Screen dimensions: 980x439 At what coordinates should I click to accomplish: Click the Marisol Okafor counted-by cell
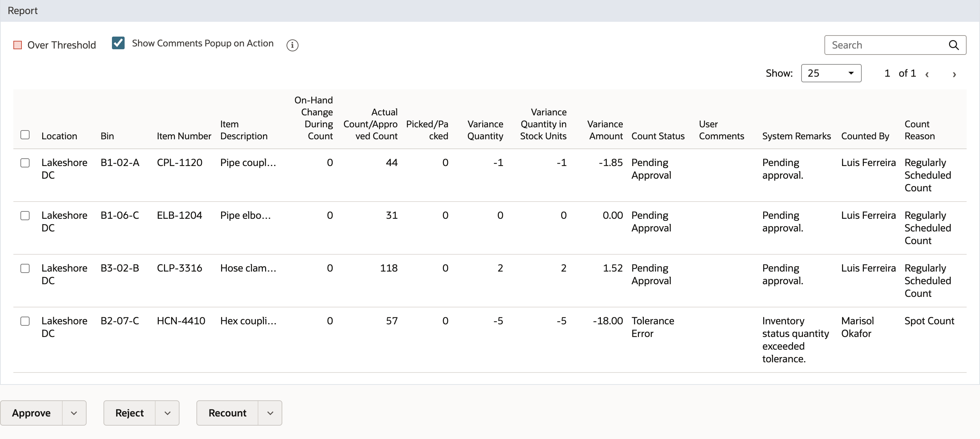(857, 327)
